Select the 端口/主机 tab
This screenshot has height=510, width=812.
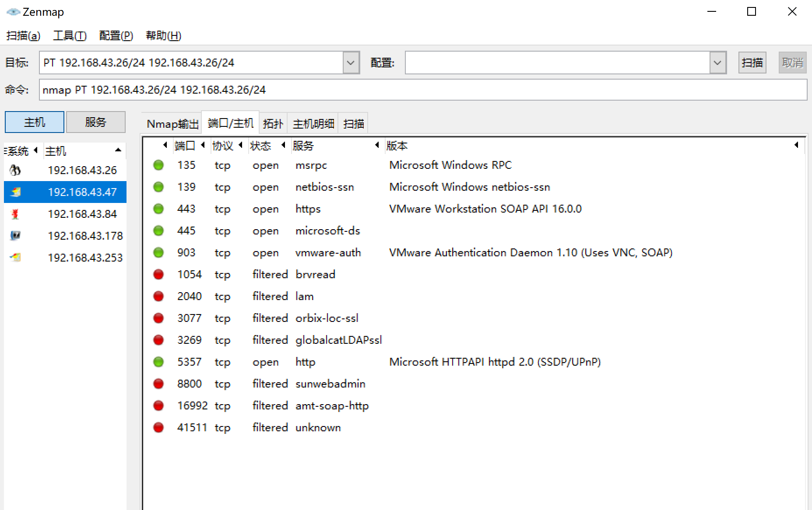[230, 123]
